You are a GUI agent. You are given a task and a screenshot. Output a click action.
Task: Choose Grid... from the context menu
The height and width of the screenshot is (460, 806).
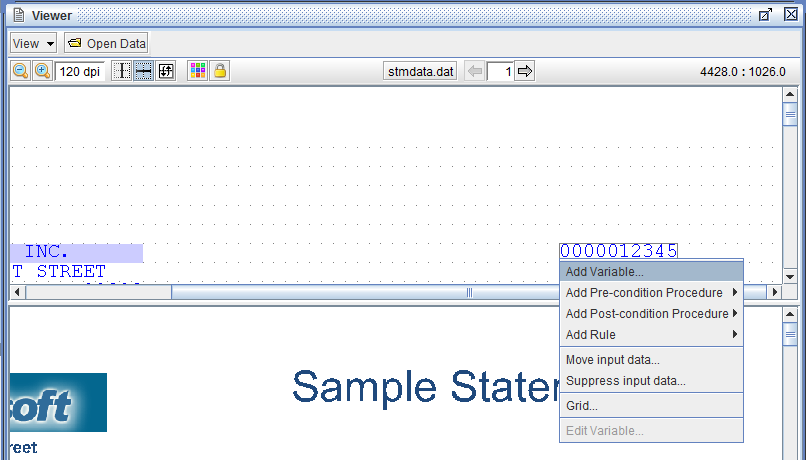(651, 406)
